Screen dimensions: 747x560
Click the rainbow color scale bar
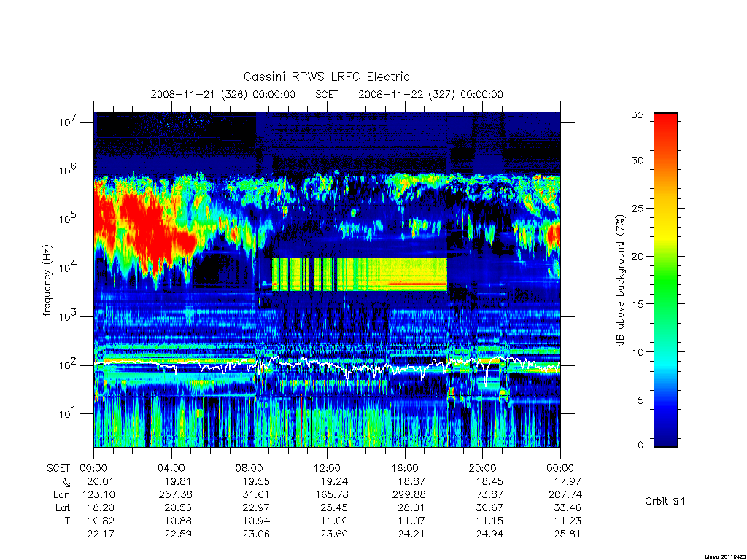665,280
